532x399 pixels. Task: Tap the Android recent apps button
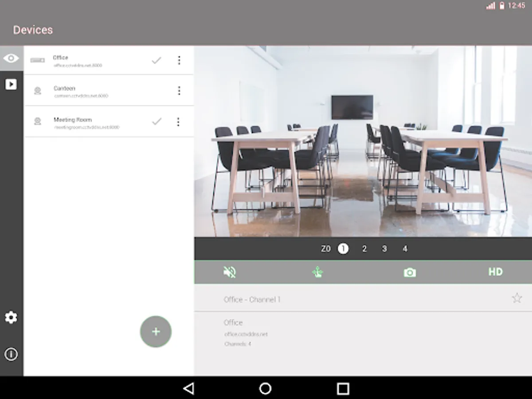(343, 389)
